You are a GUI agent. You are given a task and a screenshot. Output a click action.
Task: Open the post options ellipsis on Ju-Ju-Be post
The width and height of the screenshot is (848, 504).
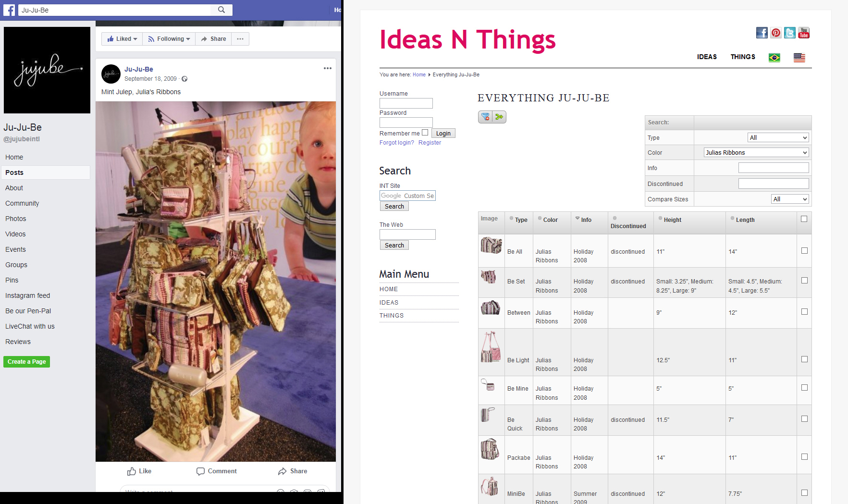tap(328, 68)
